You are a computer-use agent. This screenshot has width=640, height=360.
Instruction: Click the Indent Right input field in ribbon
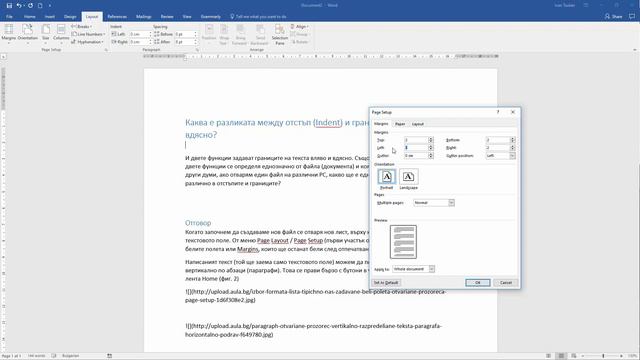point(139,42)
